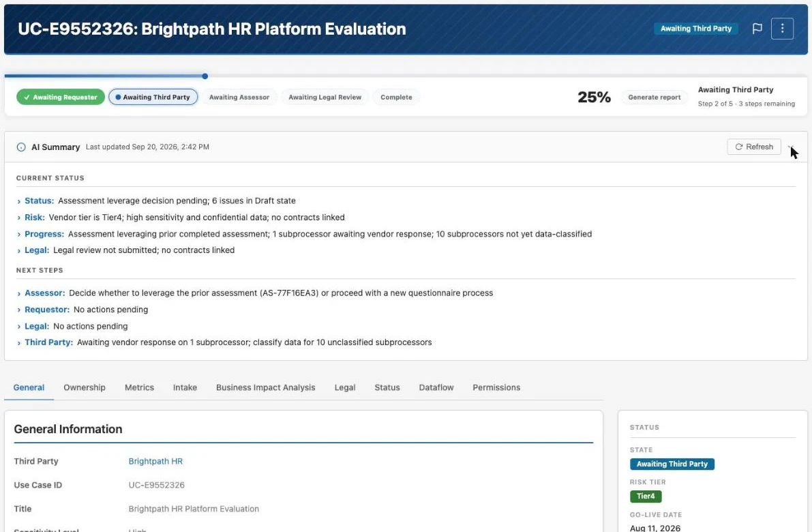Click the 25% completion value
The width and height of the screenshot is (812, 532).
pyautogui.click(x=594, y=97)
